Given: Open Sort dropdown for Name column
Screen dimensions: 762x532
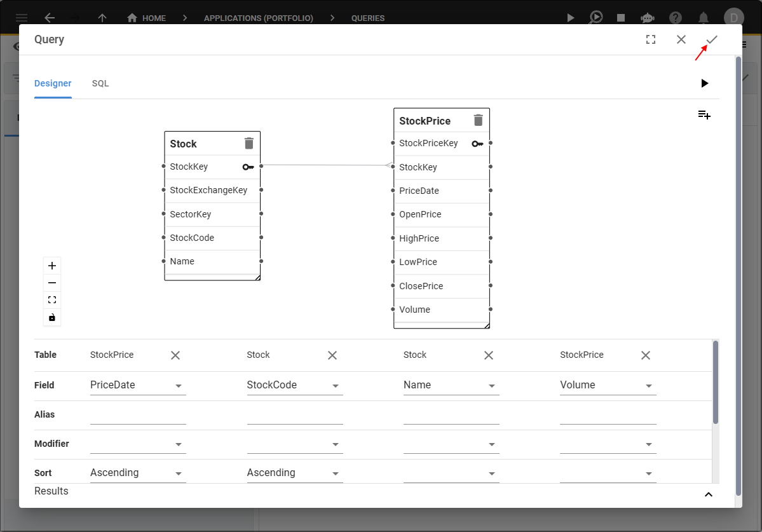Looking at the screenshot, I should click(x=451, y=474).
